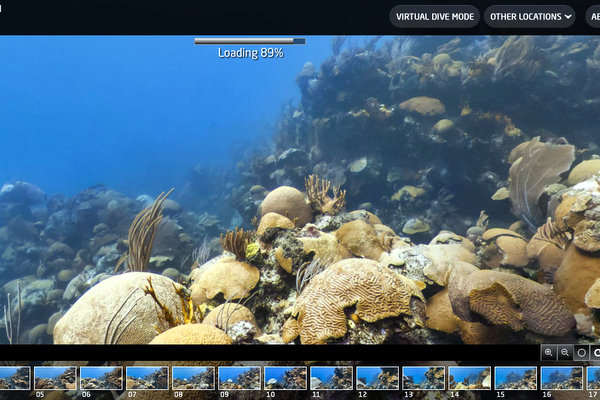This screenshot has height=400, width=600.
Task: Open the partially visible menu item right of Other Locations
Action: coord(593,16)
